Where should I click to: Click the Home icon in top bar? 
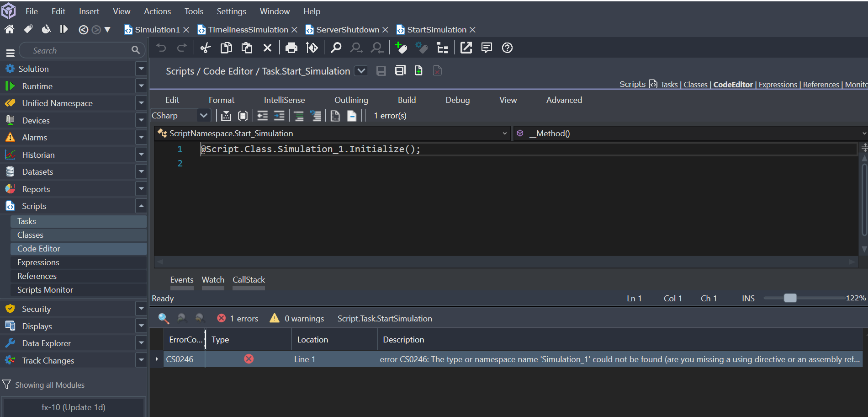(x=9, y=29)
